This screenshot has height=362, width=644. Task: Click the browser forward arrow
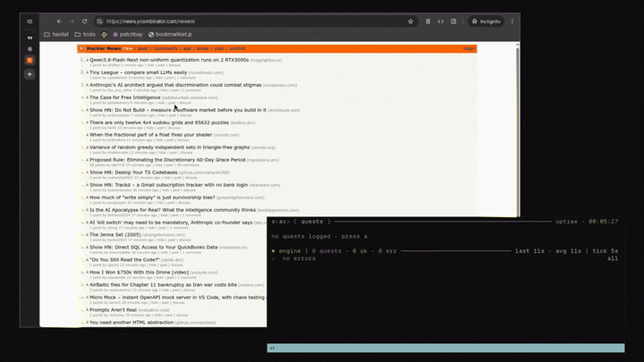pos(72,21)
